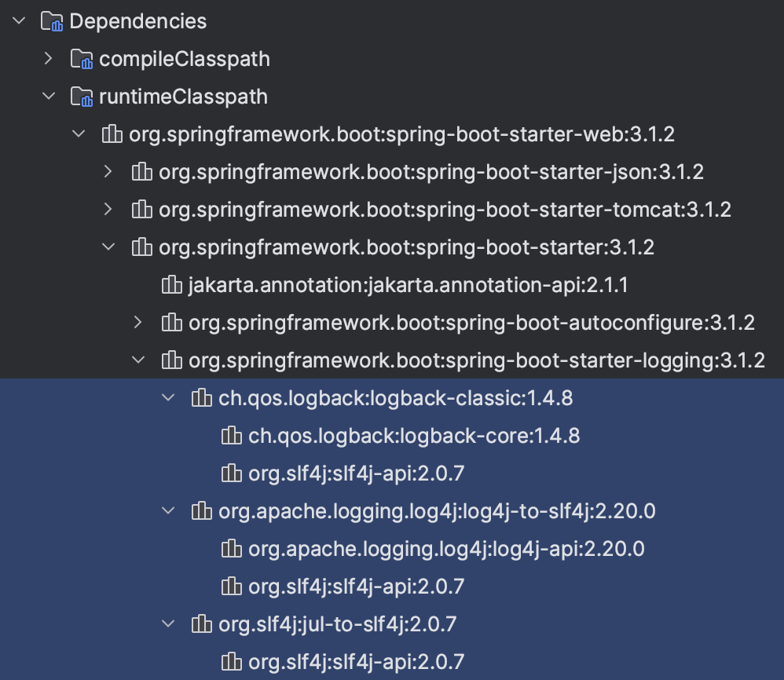Viewport: 784px width, 680px height.
Task: Click the log4j-api library icon
Action: coord(230,549)
